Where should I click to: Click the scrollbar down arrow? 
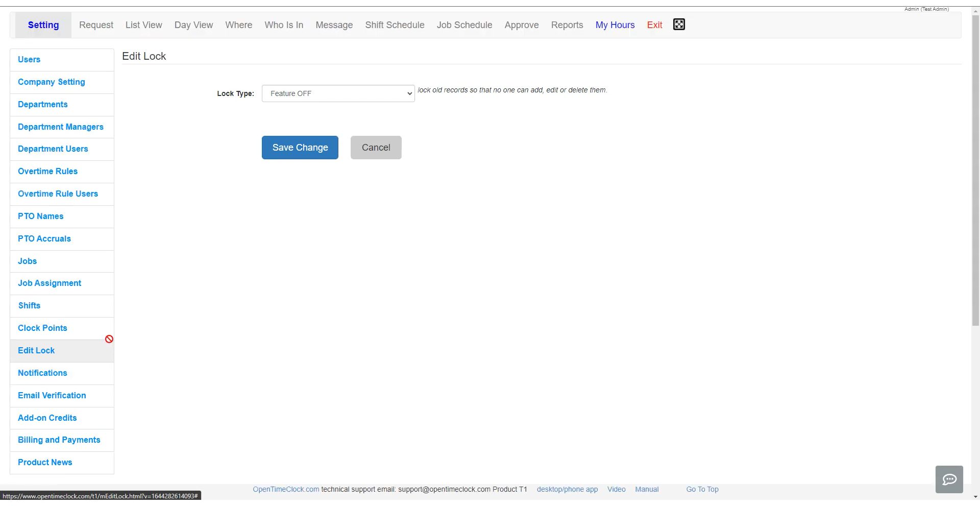coord(975,497)
